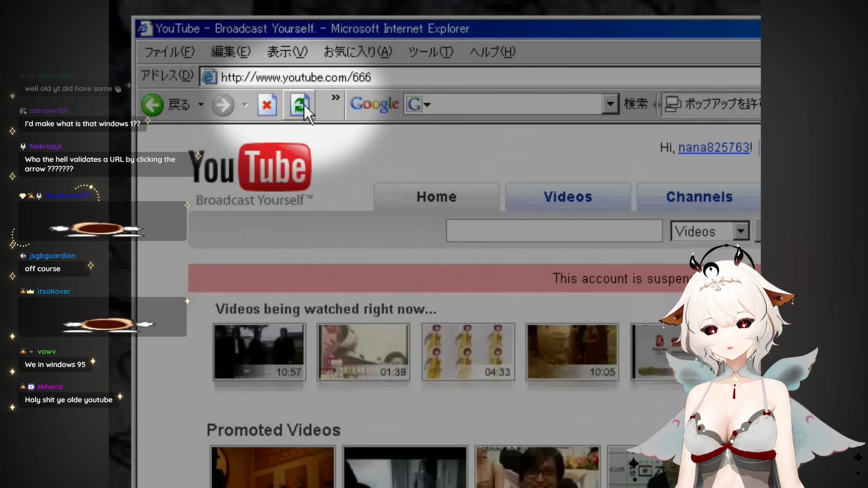Click the 検索 search button
Screen dimensions: 868x488
(636, 104)
